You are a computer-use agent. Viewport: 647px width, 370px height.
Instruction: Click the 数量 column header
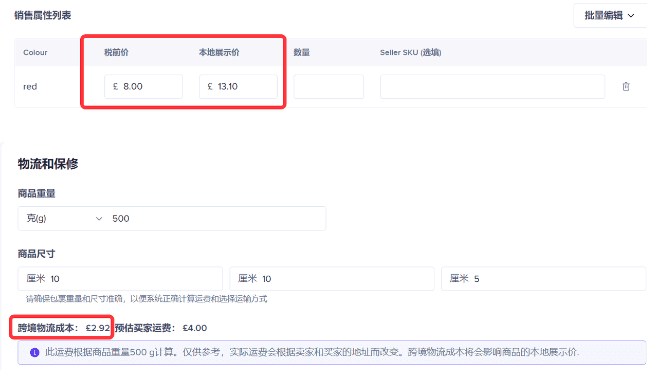[302, 52]
